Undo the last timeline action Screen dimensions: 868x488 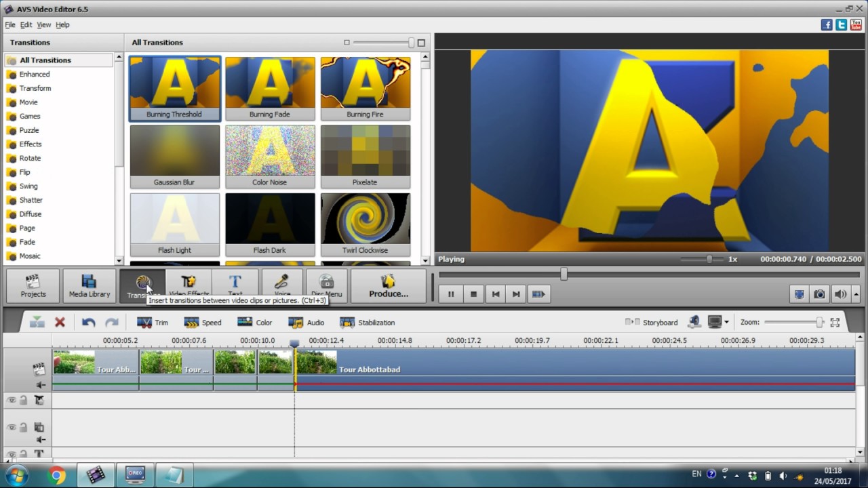tap(88, 323)
